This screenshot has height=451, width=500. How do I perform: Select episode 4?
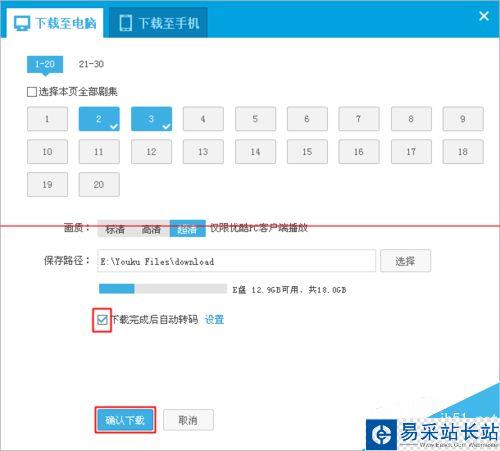pyautogui.click(x=203, y=119)
